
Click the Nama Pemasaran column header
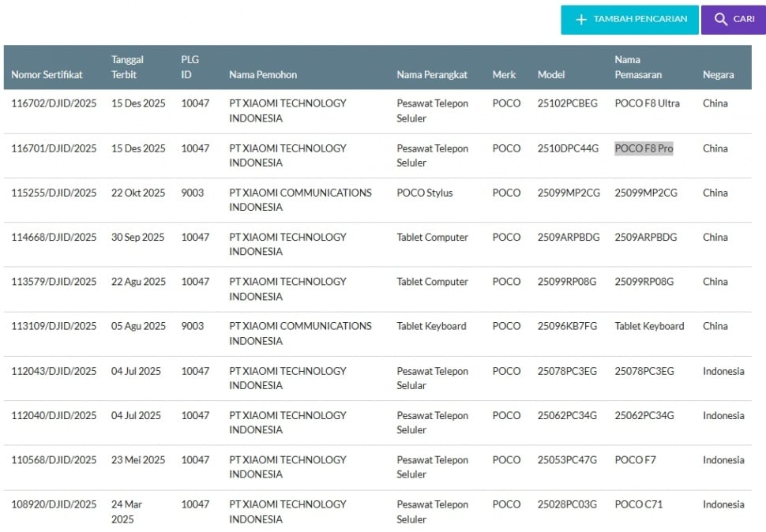tap(638, 67)
